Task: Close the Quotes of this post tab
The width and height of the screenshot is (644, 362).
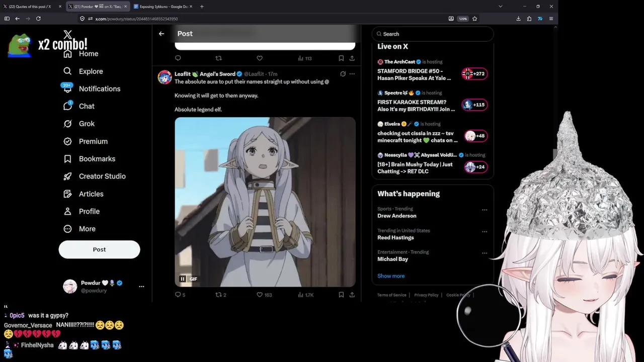Action: (60, 7)
